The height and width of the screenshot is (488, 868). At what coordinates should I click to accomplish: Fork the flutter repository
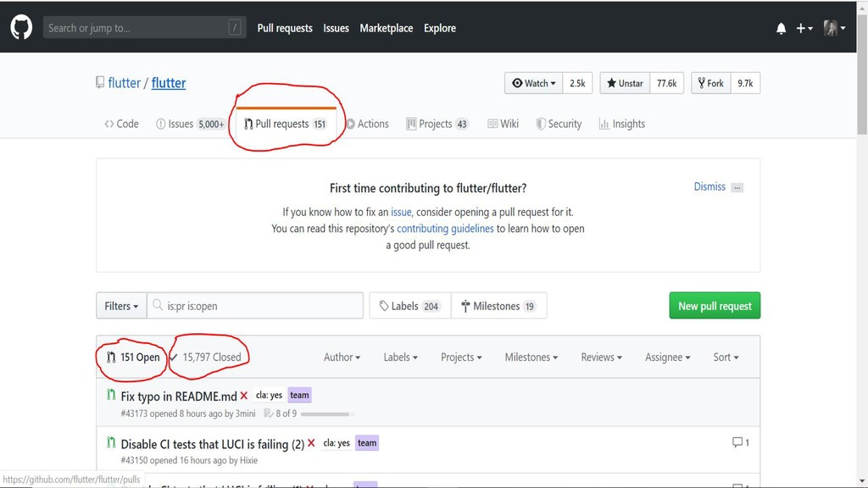click(711, 83)
